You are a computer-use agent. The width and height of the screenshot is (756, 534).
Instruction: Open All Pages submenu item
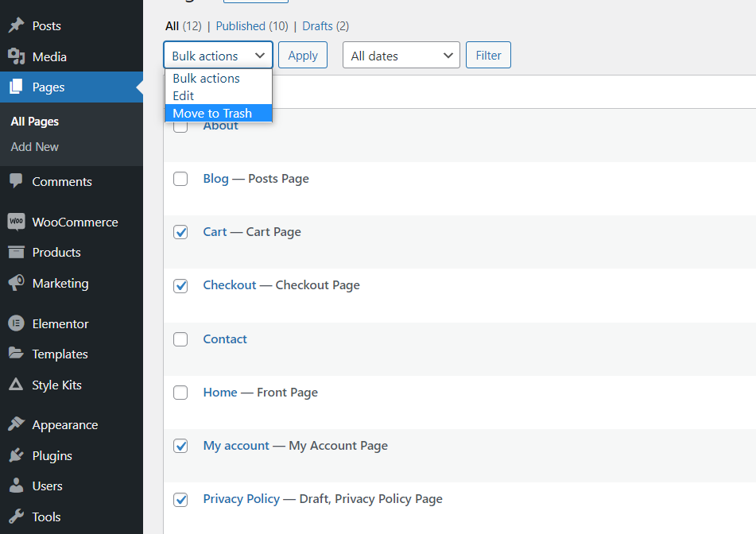35,122
